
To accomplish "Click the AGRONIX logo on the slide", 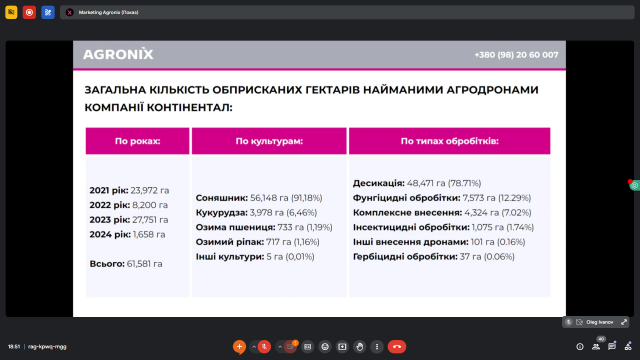I will (x=118, y=54).
